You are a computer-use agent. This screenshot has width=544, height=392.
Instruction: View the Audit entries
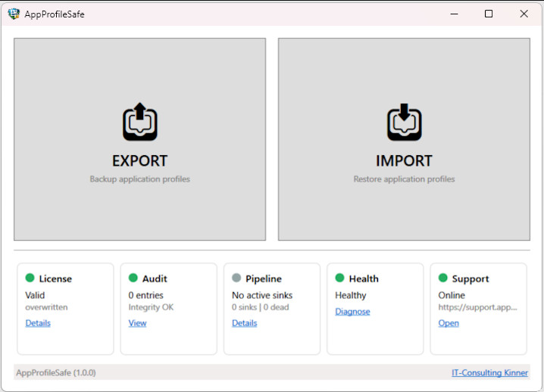[x=137, y=323]
